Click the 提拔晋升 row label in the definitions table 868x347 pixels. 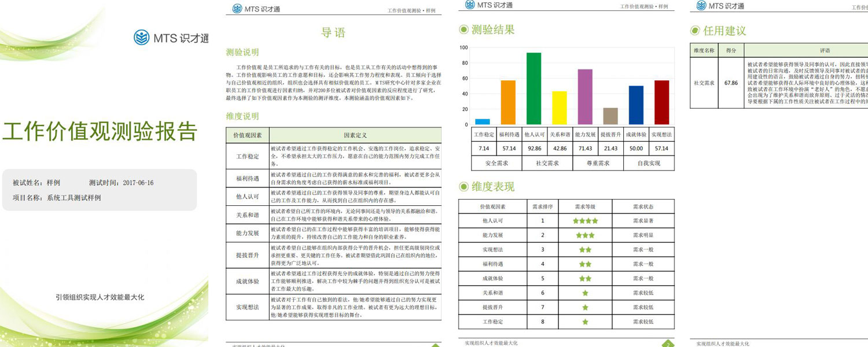tap(248, 254)
